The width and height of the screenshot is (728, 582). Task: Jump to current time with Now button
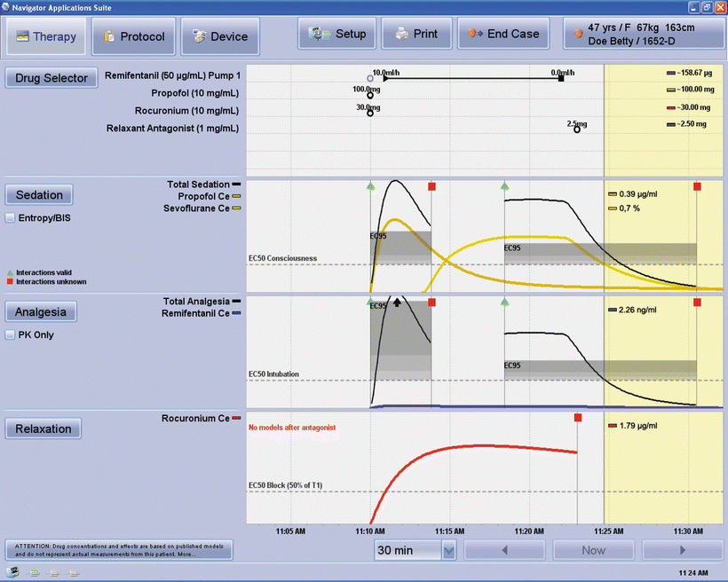[x=593, y=550]
